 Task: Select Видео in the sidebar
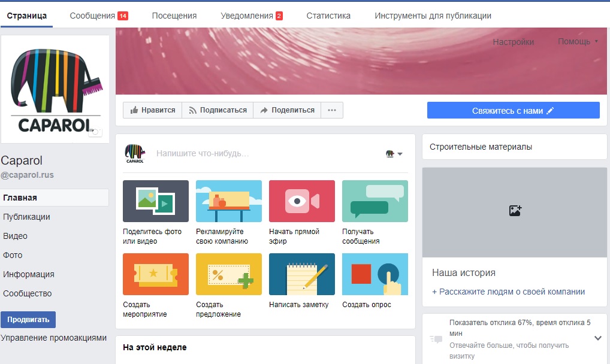(15, 236)
